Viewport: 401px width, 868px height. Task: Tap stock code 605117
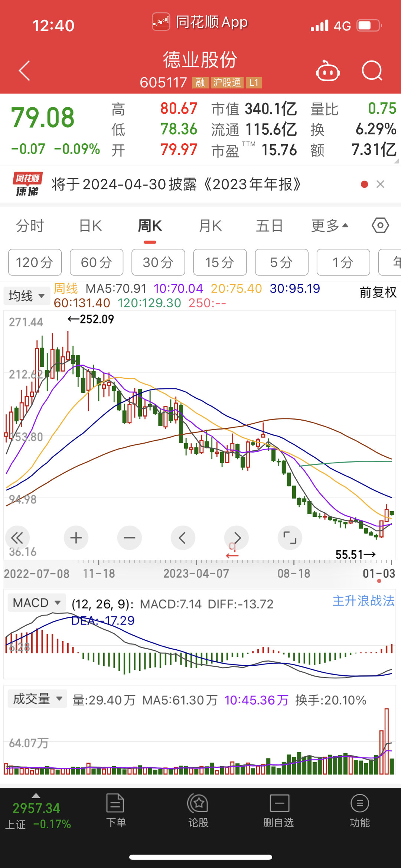coord(163,82)
